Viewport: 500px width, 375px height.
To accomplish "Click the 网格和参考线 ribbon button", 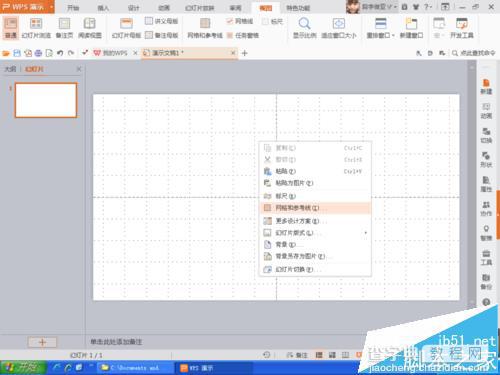I will pyautogui.click(x=205, y=28).
